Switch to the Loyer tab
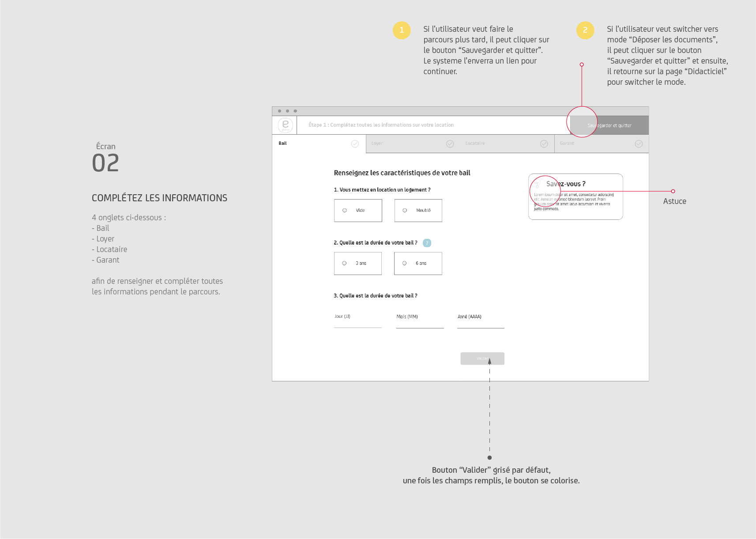Screen dimensions: 756x539 tap(377, 143)
